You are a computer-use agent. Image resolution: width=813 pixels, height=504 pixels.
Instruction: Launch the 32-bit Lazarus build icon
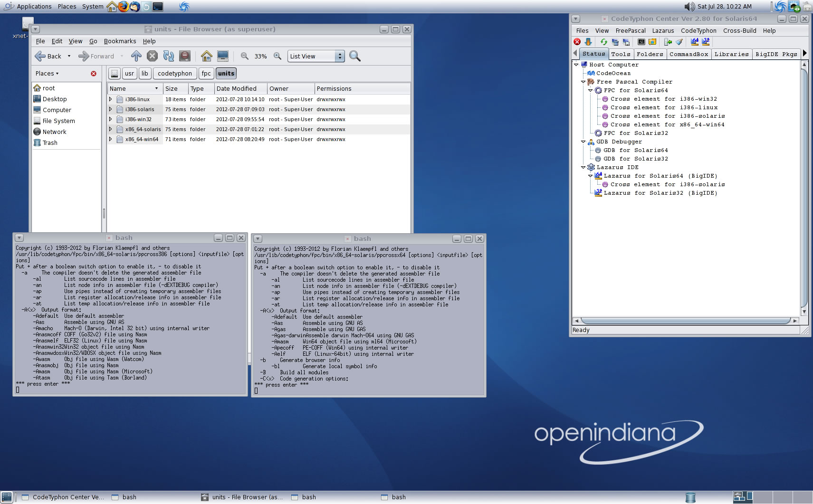706,42
